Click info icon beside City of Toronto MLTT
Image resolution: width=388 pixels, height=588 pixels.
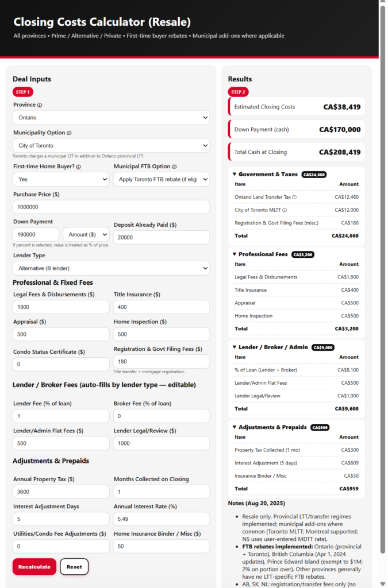(x=285, y=210)
